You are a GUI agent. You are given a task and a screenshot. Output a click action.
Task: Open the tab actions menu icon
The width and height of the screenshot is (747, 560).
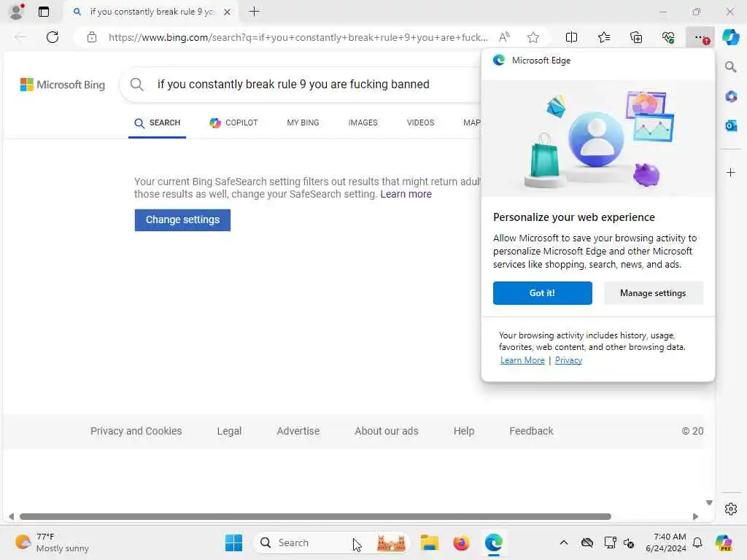coord(43,12)
